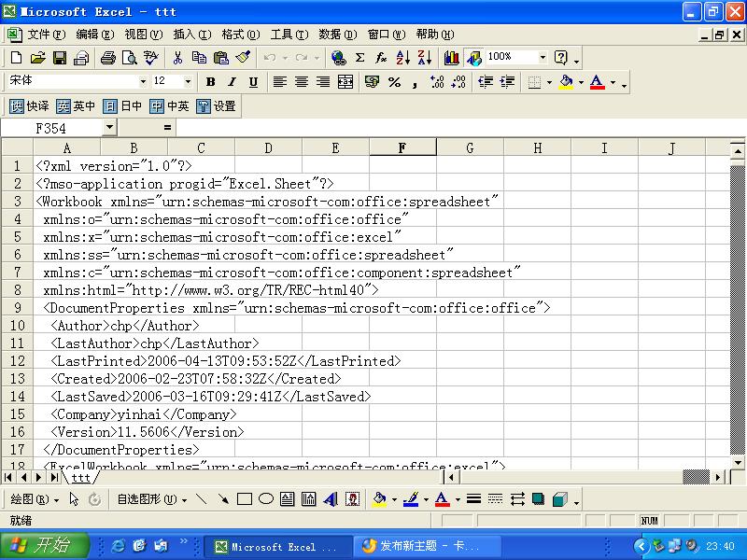Select the ttt sheet tab

[81, 478]
